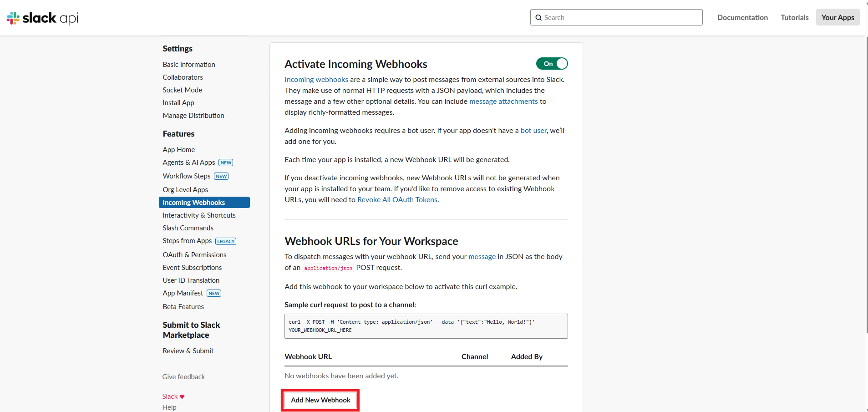Go to Install App
Screen dimensions: 868x412
point(178,103)
